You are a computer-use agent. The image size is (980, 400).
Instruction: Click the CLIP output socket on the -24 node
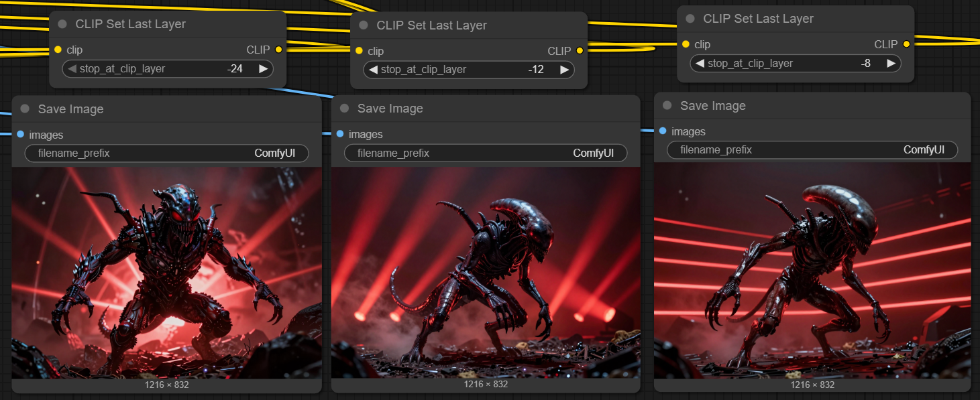[x=278, y=50]
